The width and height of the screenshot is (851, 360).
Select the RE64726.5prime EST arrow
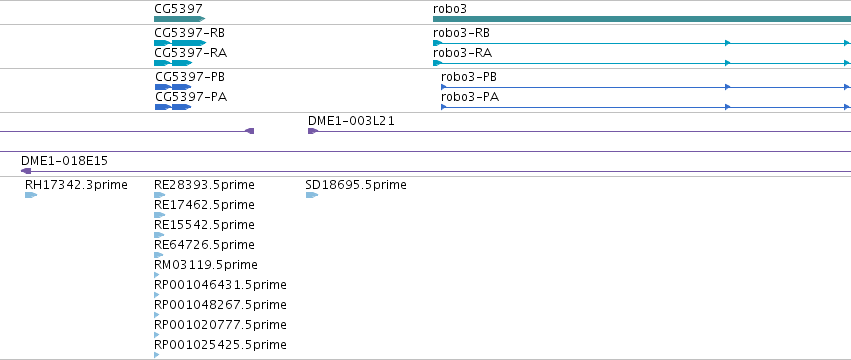(x=159, y=255)
